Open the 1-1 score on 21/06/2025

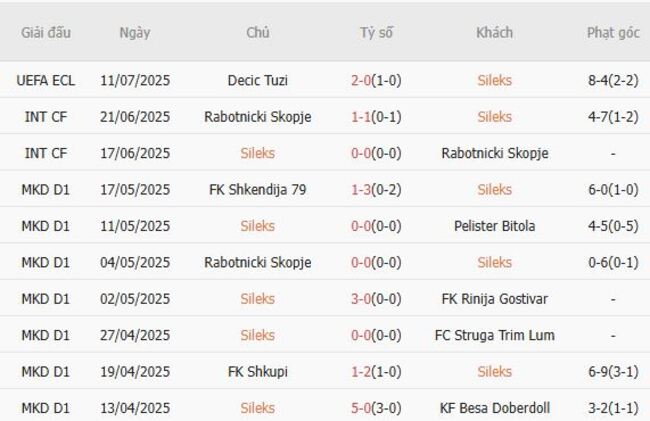point(376,117)
